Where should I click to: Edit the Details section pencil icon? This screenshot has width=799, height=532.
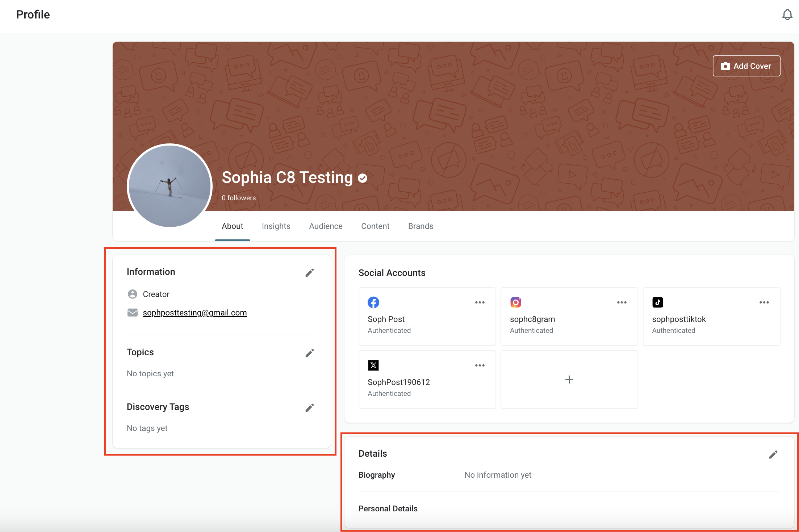773,454
